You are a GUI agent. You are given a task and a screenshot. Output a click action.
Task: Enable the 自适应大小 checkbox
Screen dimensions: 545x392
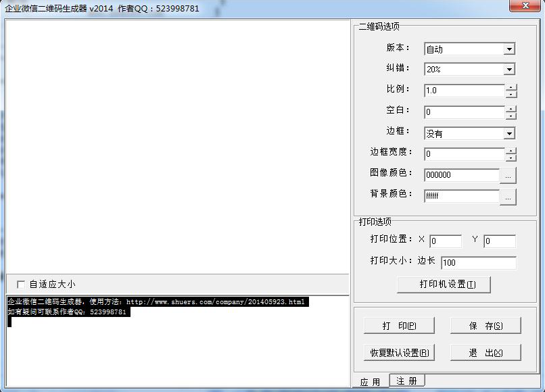click(21, 285)
